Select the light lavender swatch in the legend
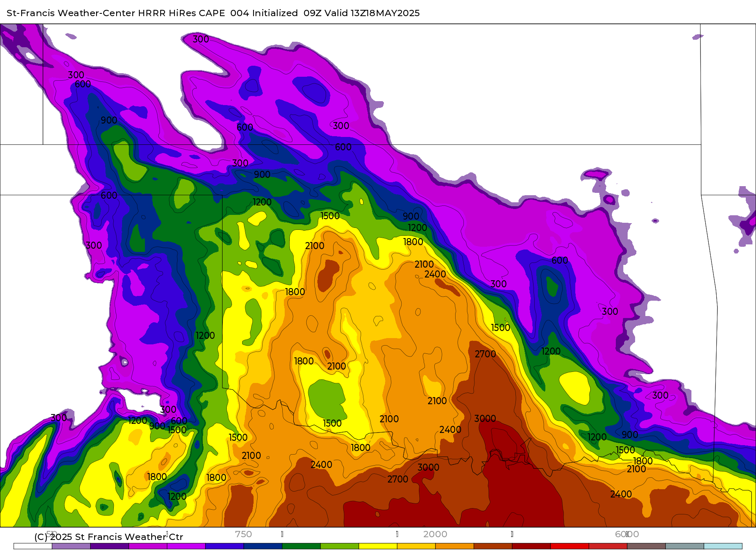The image size is (756, 551). [x=71, y=546]
